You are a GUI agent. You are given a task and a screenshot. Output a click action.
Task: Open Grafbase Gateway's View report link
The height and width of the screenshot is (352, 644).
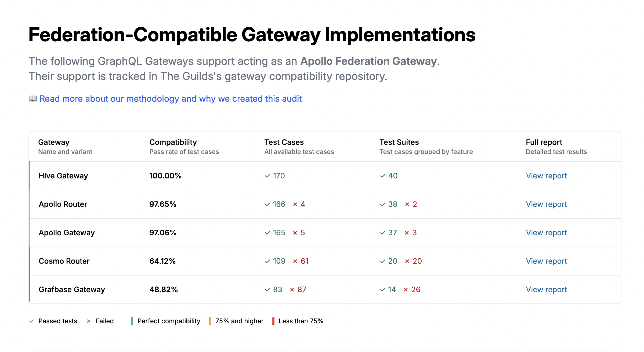click(x=546, y=290)
